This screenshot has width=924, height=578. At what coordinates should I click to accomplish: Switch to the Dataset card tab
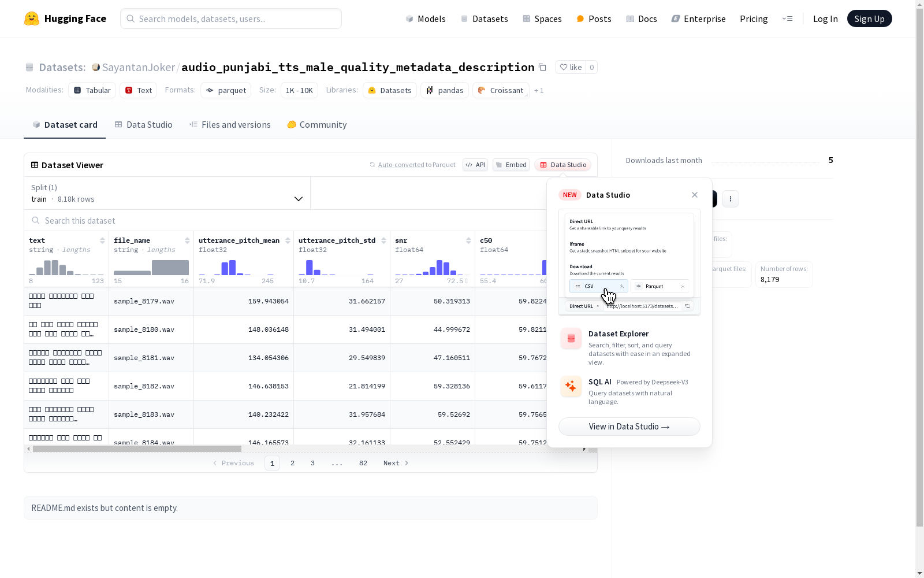coord(65,125)
